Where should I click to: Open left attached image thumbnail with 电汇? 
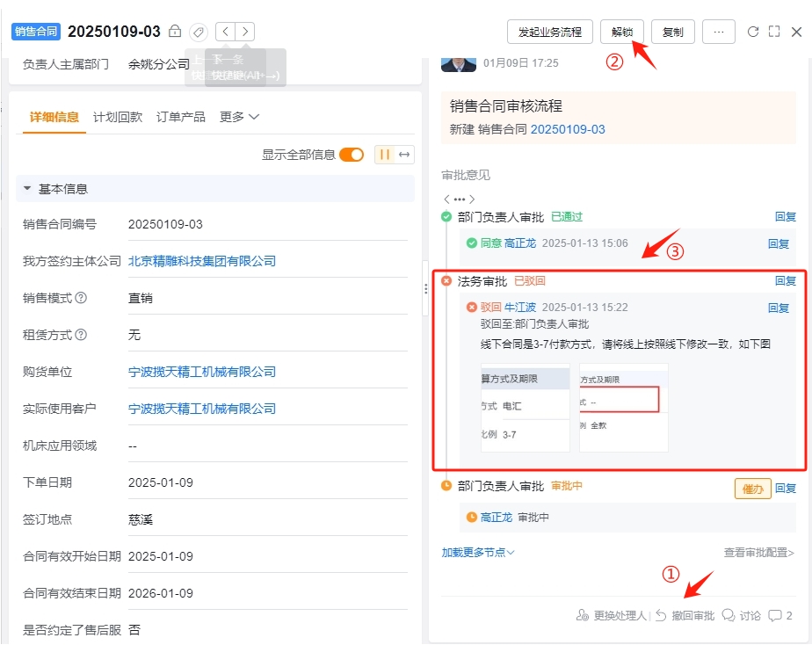[526, 408]
